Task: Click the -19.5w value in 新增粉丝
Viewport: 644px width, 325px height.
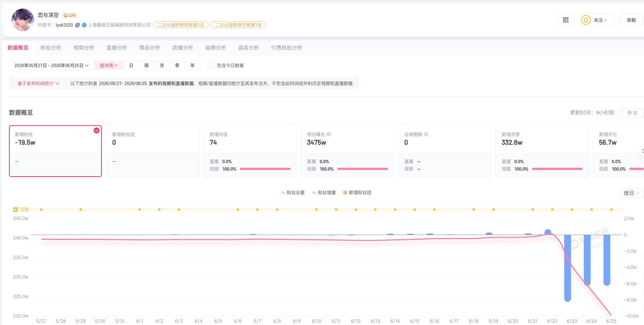Action: pos(25,142)
